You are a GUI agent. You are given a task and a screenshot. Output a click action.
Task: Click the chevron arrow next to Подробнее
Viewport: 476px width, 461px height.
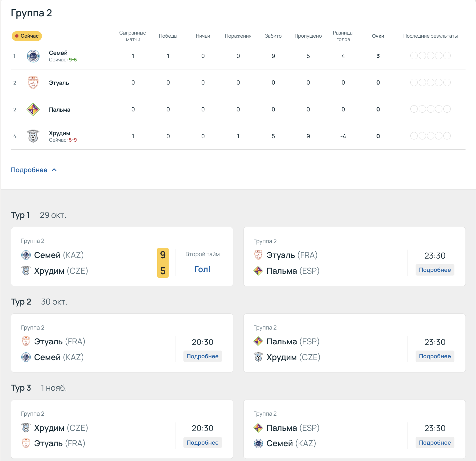pyautogui.click(x=54, y=170)
